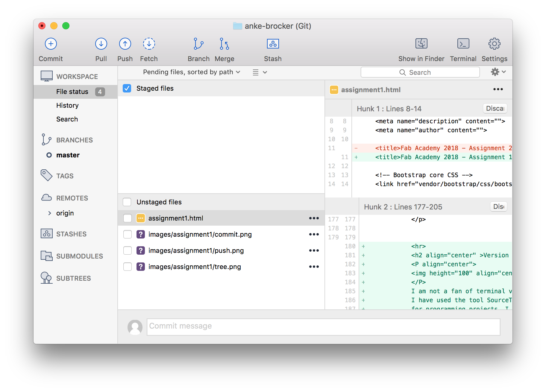Viewport: 546px width, 392px height.
Task: Select images/assignment1/push.png file row
Action: point(221,250)
